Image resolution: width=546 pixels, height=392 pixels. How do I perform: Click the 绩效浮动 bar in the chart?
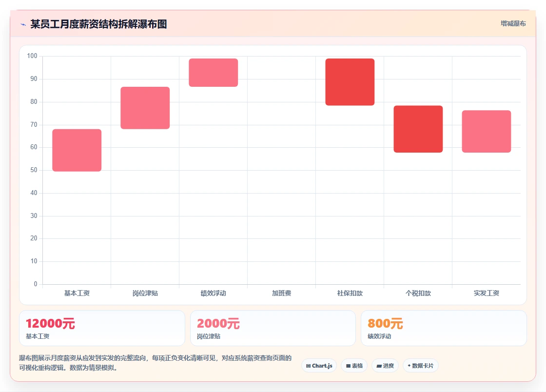tap(214, 73)
